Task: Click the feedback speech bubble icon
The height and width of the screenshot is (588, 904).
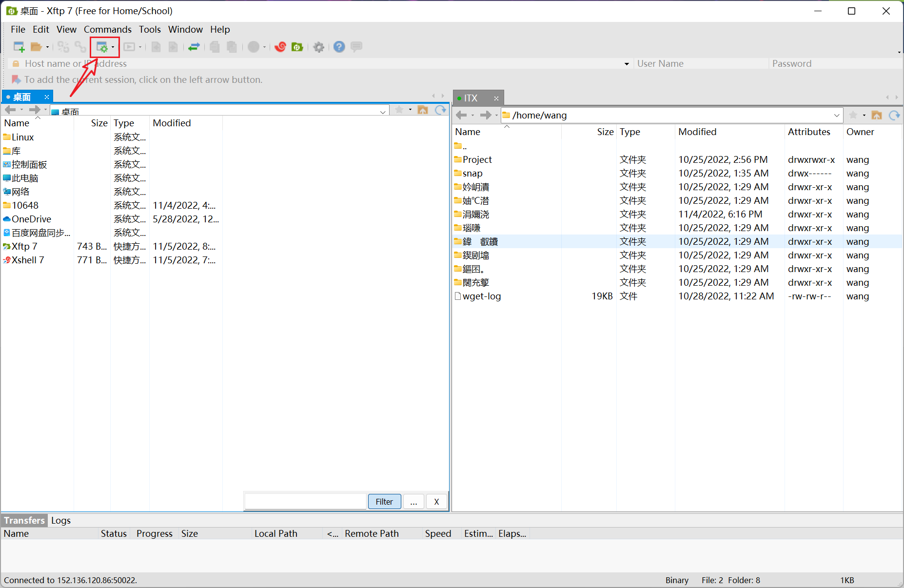Action: point(357,47)
